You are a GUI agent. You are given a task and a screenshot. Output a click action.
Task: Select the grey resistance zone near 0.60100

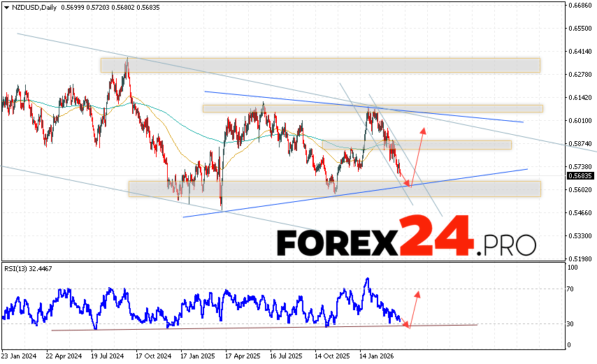372,108
